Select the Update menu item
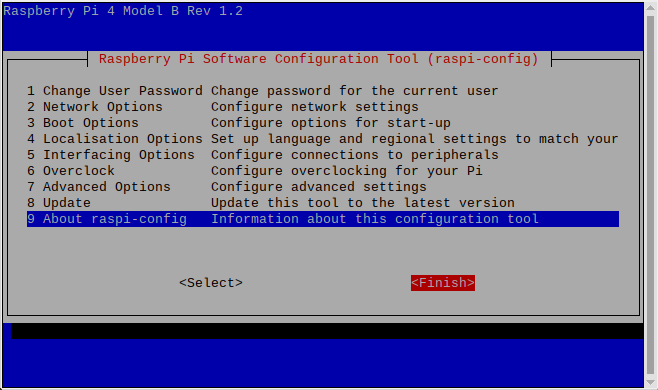658x390 pixels. pyautogui.click(x=323, y=203)
